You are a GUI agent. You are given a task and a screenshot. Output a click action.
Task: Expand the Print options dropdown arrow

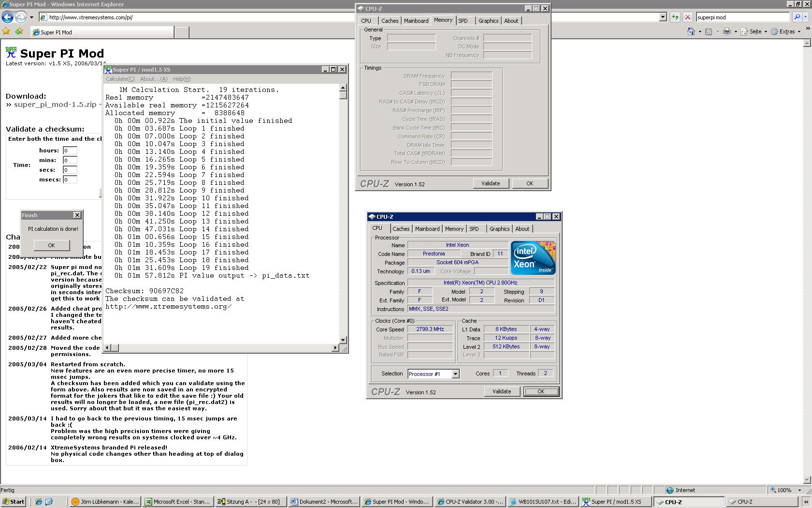(x=736, y=31)
